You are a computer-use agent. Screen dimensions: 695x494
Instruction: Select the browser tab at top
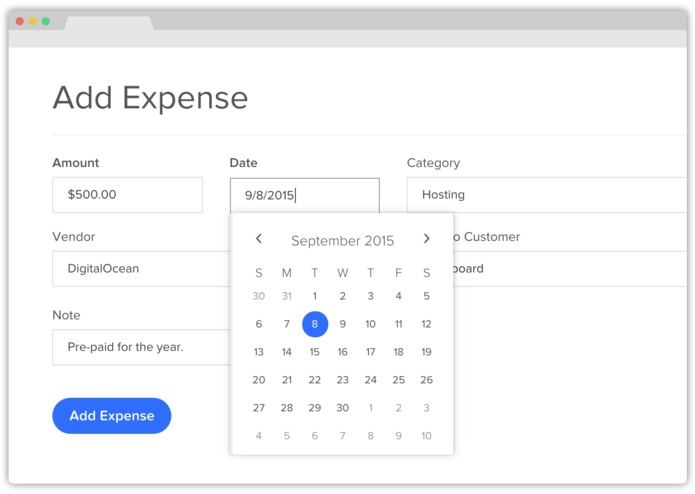point(109,23)
